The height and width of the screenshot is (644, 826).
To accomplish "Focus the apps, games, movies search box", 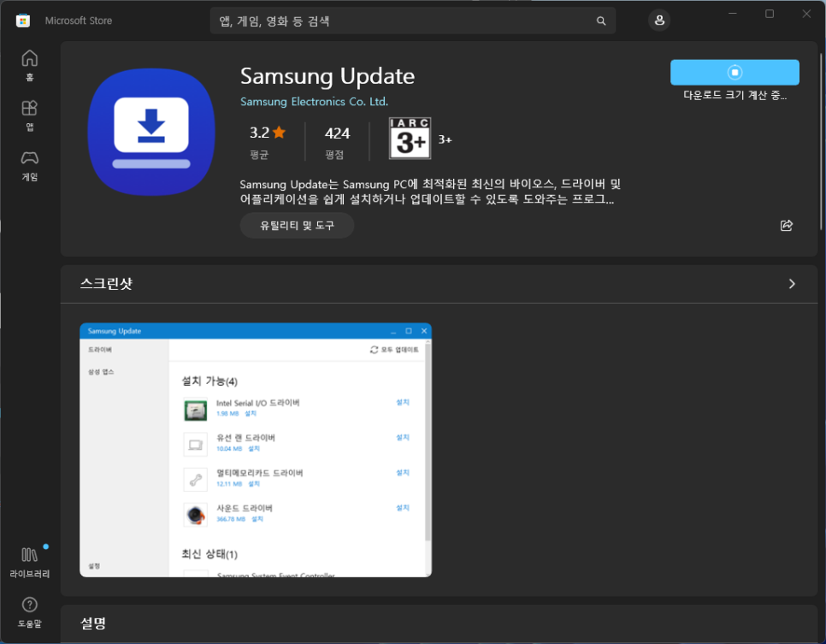I will (x=412, y=21).
